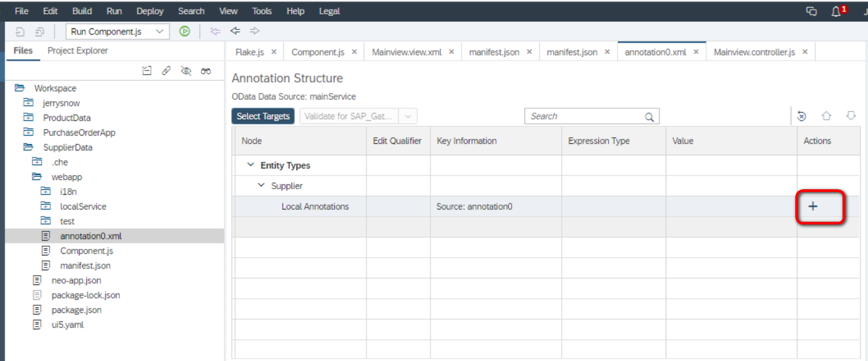Viewport: 868px width, 361px height.
Task: Click the Select Targets button
Action: click(263, 116)
